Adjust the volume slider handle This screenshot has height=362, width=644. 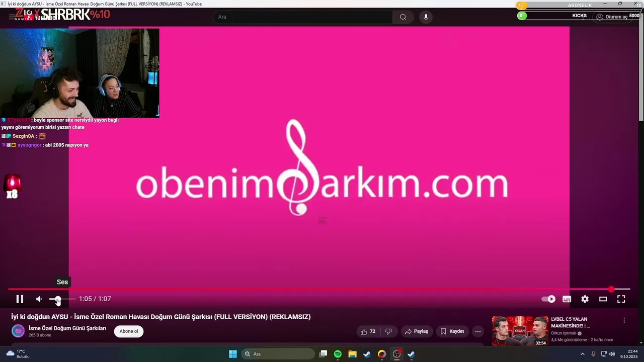click(58, 299)
